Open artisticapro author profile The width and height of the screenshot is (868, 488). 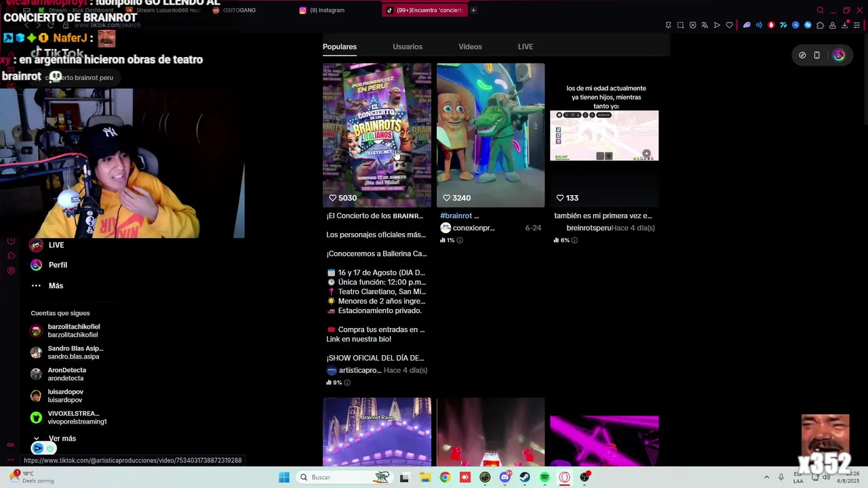click(x=354, y=370)
